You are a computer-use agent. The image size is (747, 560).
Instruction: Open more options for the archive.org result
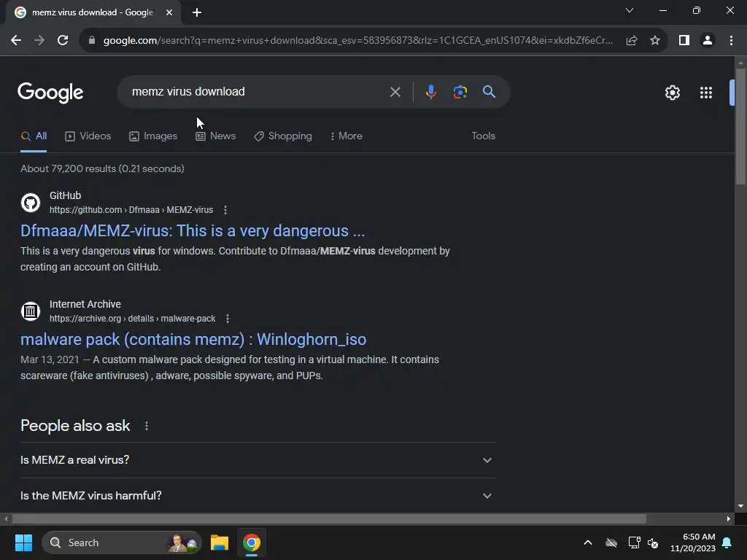pyautogui.click(x=228, y=319)
